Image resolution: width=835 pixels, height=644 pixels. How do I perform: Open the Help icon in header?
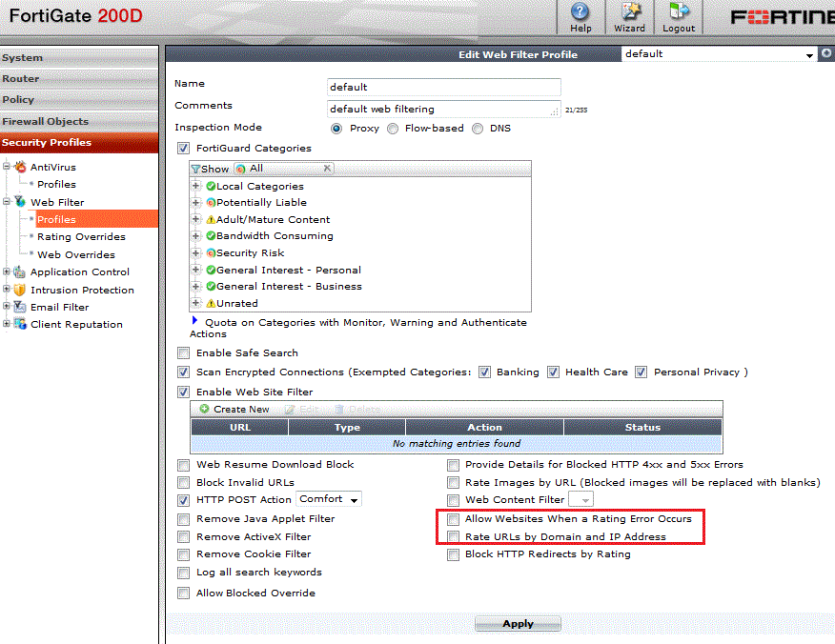(580, 11)
